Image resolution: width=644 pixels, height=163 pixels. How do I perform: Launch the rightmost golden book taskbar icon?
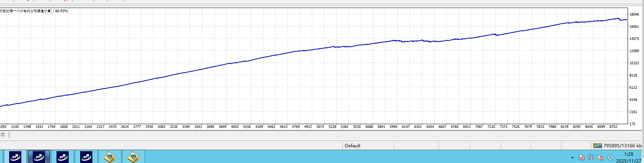134,157
